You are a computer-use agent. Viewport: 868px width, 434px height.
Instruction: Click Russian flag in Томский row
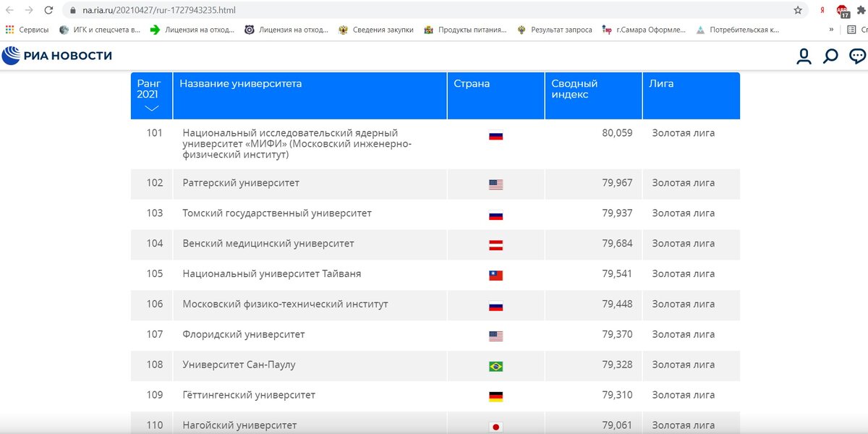pyautogui.click(x=495, y=215)
